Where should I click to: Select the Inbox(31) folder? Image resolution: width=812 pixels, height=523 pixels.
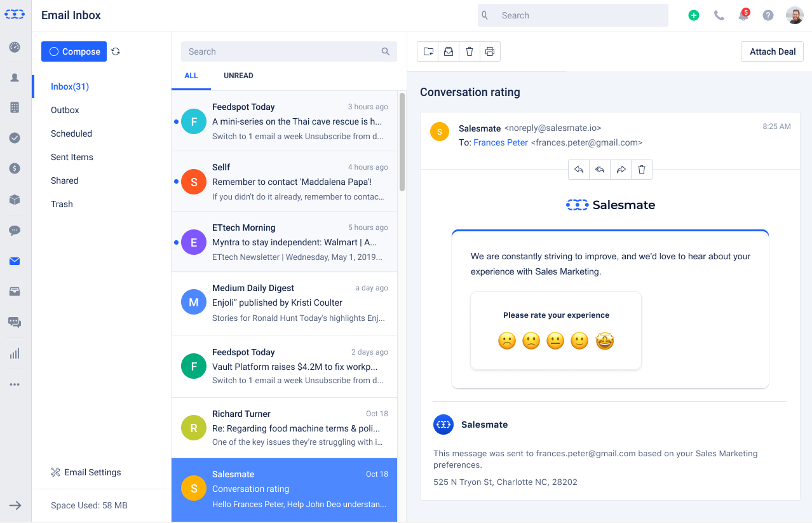coord(70,86)
